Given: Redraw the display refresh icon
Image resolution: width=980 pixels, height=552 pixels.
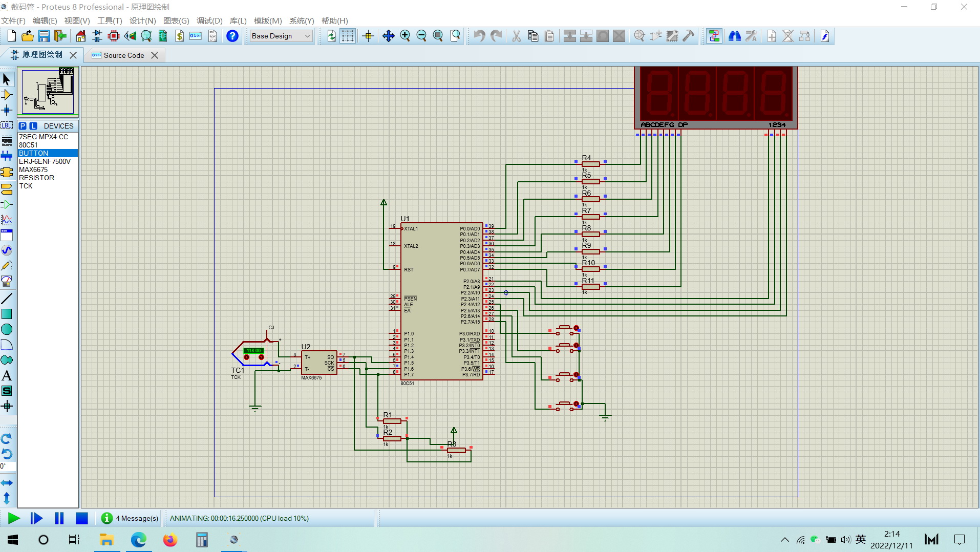Looking at the screenshot, I should point(331,36).
